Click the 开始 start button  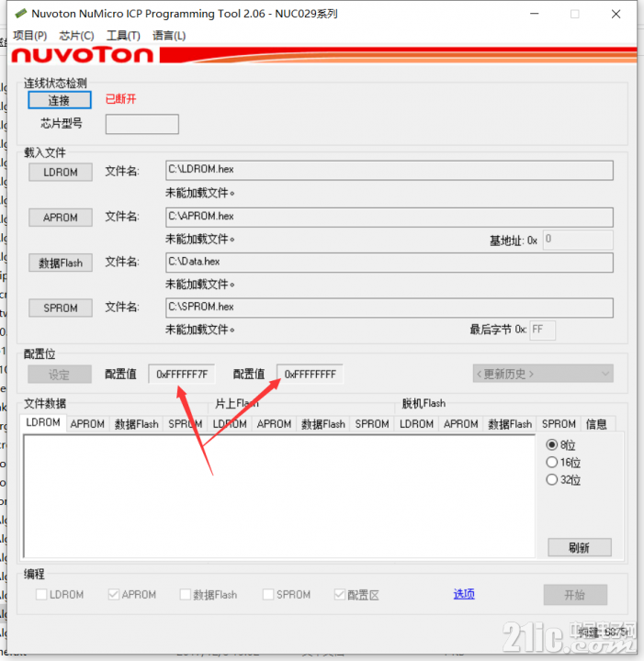575,595
